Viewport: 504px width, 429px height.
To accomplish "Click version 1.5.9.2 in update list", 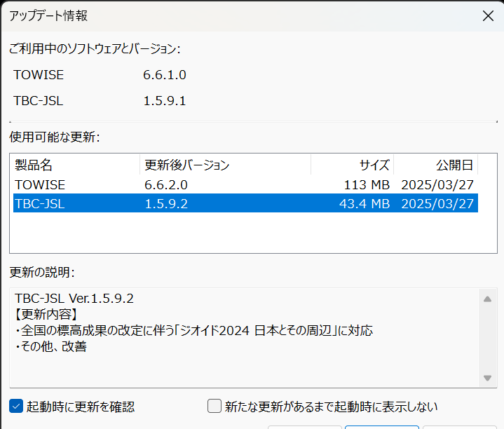I will [166, 204].
